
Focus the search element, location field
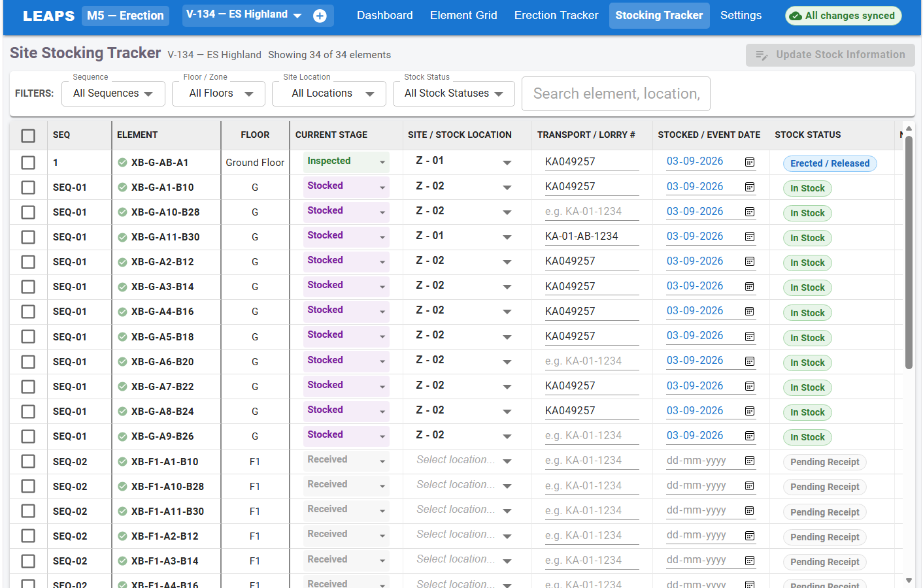tap(616, 93)
